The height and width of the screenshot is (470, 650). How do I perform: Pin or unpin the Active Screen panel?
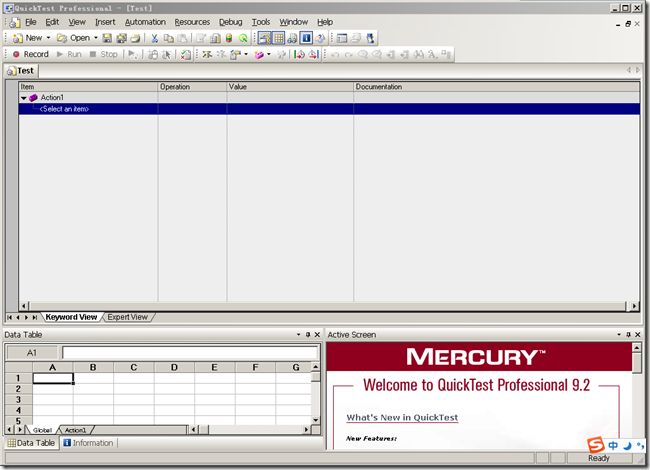pyautogui.click(x=628, y=334)
